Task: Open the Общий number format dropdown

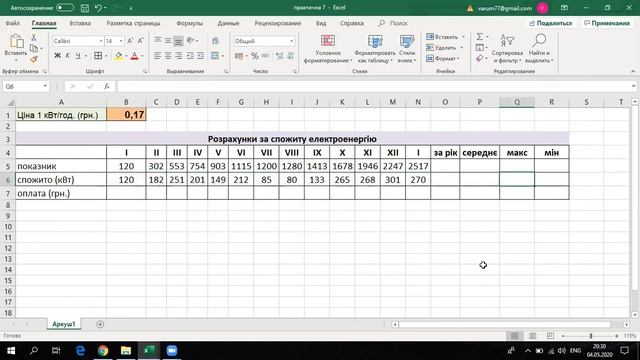Action: [x=291, y=41]
